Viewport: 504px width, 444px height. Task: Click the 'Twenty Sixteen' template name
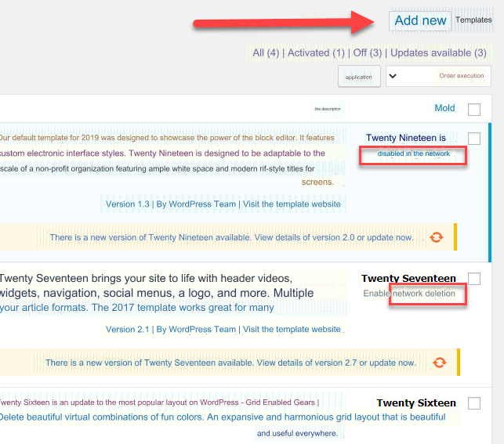point(416,403)
